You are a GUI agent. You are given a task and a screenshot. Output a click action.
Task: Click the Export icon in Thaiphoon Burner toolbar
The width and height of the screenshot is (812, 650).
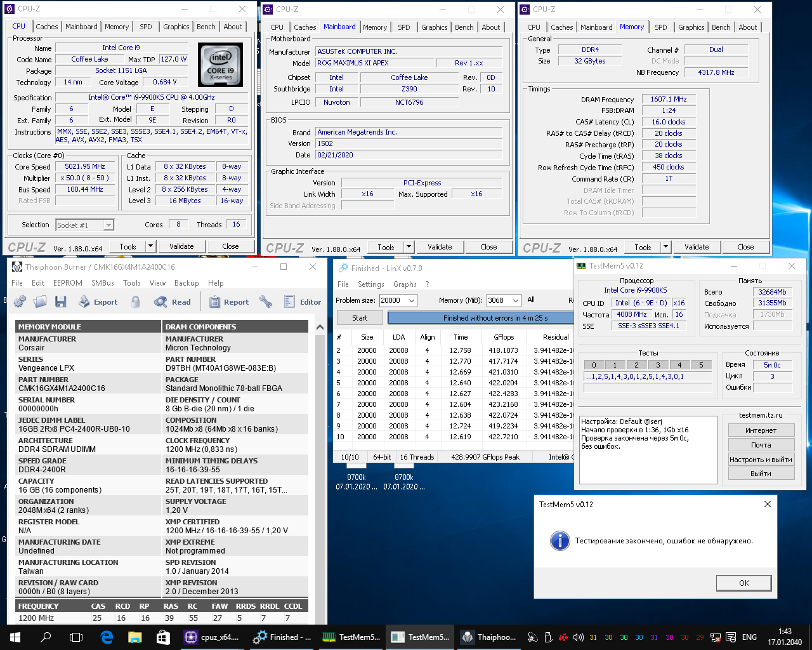tap(84, 302)
